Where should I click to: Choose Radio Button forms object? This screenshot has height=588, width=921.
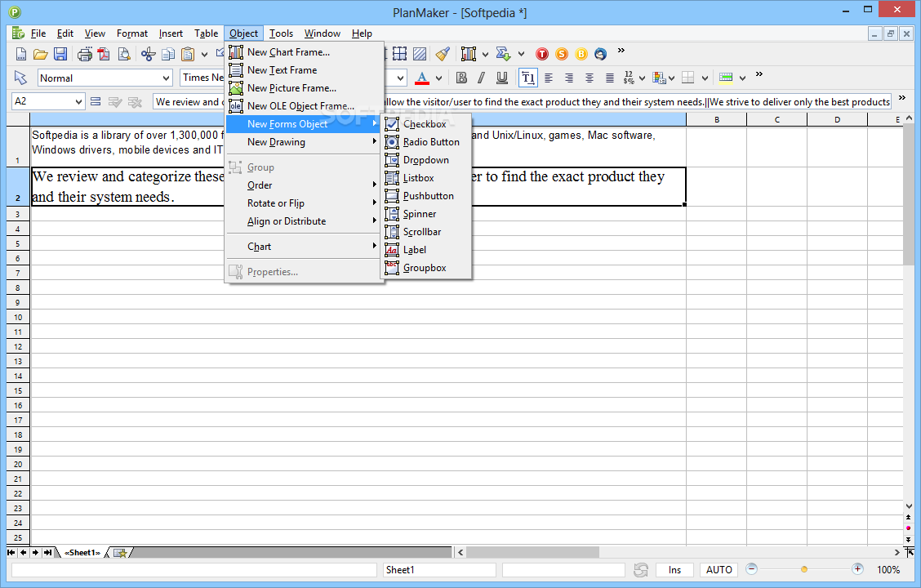(426, 142)
